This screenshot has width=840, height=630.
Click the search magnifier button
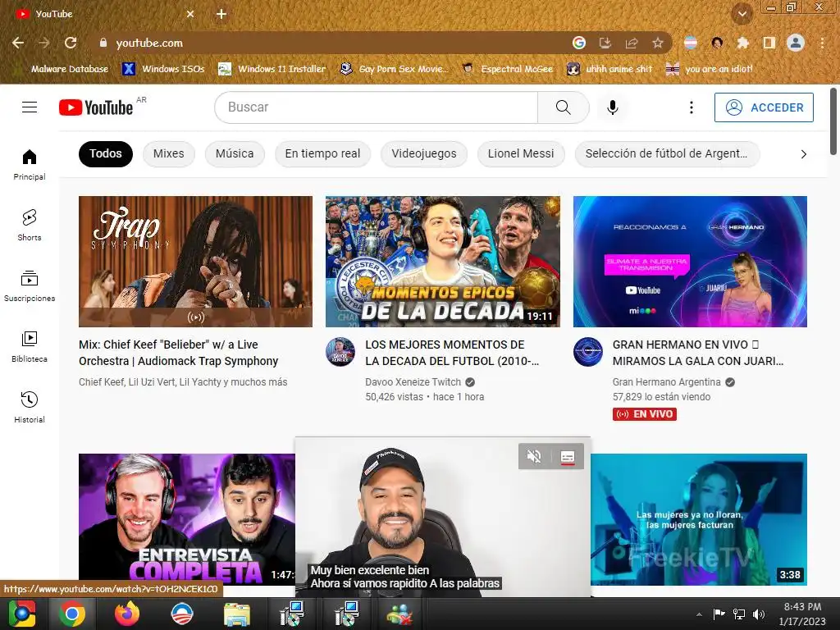click(563, 107)
